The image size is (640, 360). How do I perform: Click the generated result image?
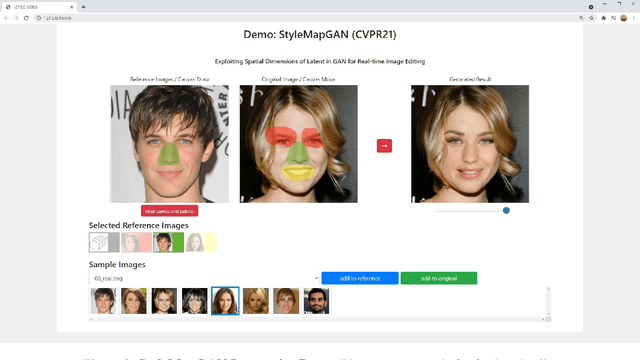click(470, 144)
